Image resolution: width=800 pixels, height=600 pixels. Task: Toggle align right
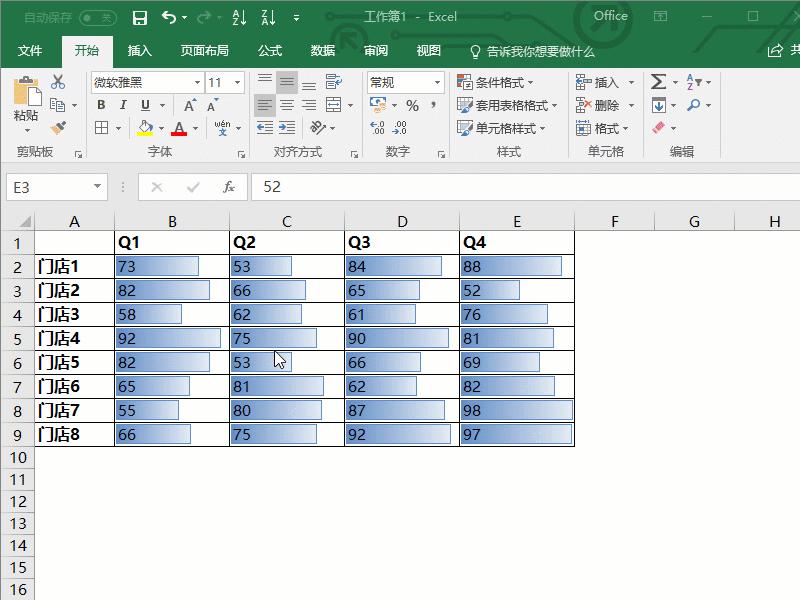point(309,106)
